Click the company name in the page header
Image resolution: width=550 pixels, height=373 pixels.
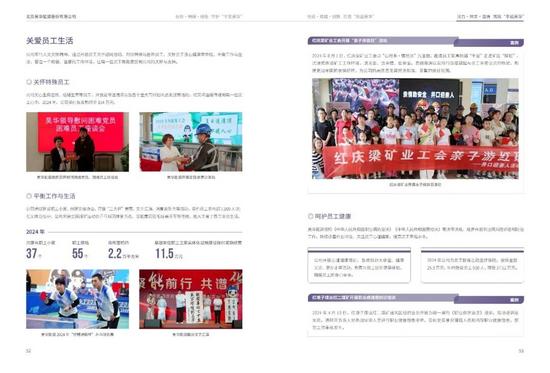(51, 16)
